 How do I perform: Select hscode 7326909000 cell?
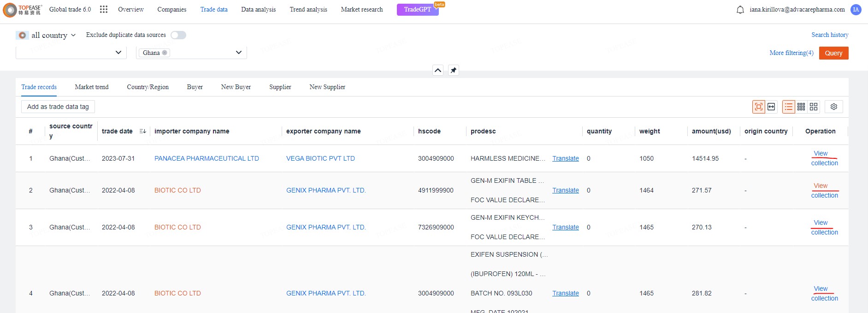pyautogui.click(x=436, y=227)
